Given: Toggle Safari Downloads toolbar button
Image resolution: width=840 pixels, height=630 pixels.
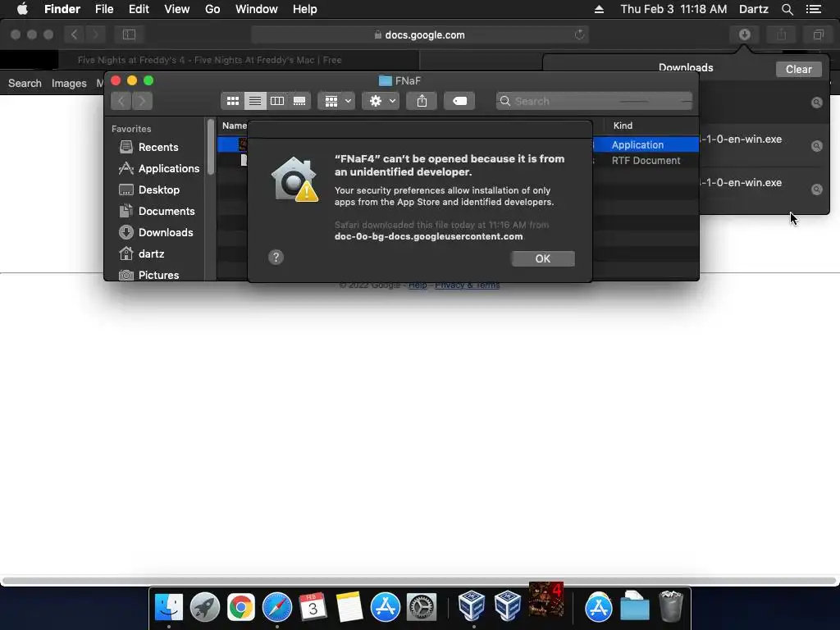Looking at the screenshot, I should point(745,34).
